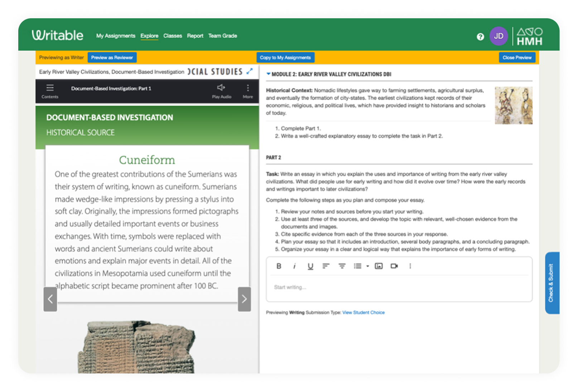The height and width of the screenshot is (392, 578).
Task: Toggle underline formatting in the essay editor
Action: pos(310,266)
